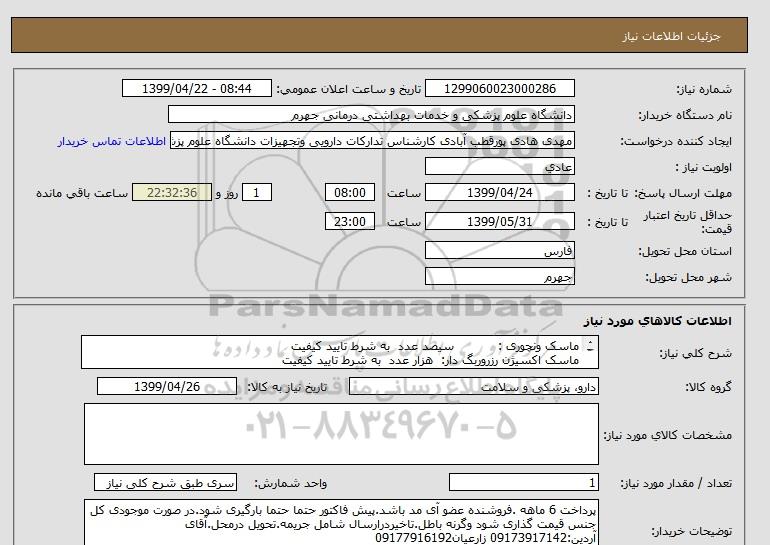770x545 pixels.
Task: Click the response deadline time field 08:00
Action: (350, 192)
